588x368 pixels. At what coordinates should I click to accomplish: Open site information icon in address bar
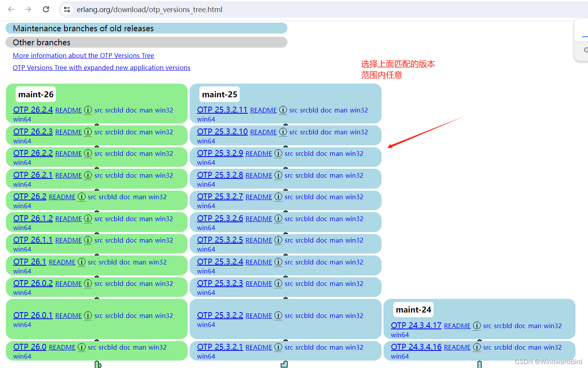67,9
